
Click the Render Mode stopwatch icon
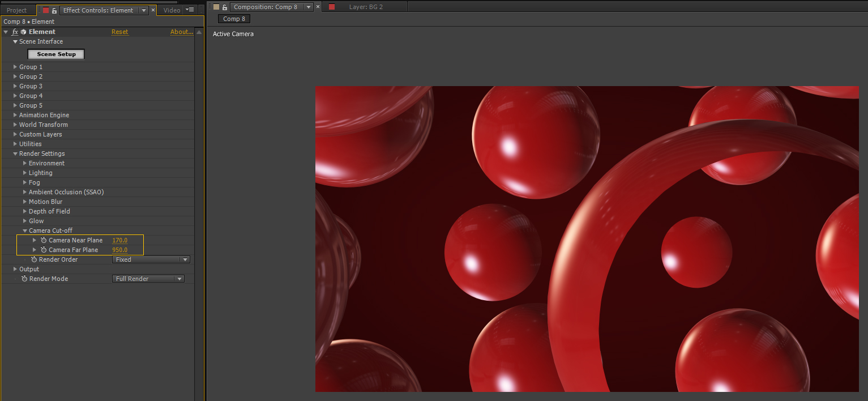[24, 279]
